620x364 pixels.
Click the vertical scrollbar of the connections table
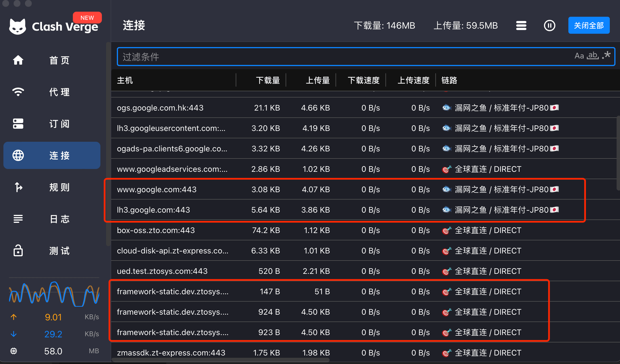618,153
